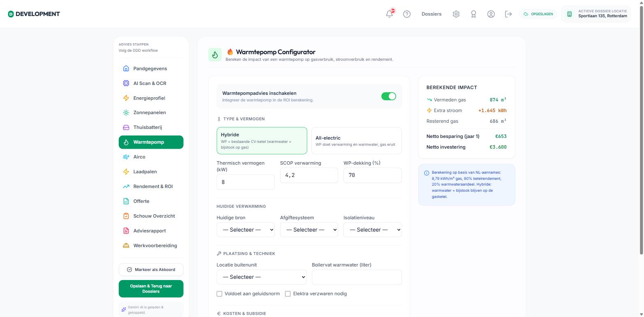Click the house icon next to Pandgegevens
The image size is (644, 317).
coord(126,69)
